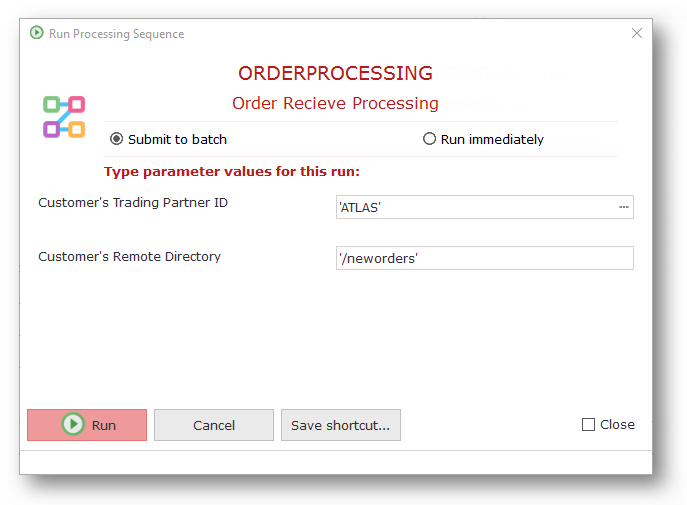The width and height of the screenshot is (687, 505).
Task: Click the Remote Directory field with '/neworders'
Action: click(485, 258)
